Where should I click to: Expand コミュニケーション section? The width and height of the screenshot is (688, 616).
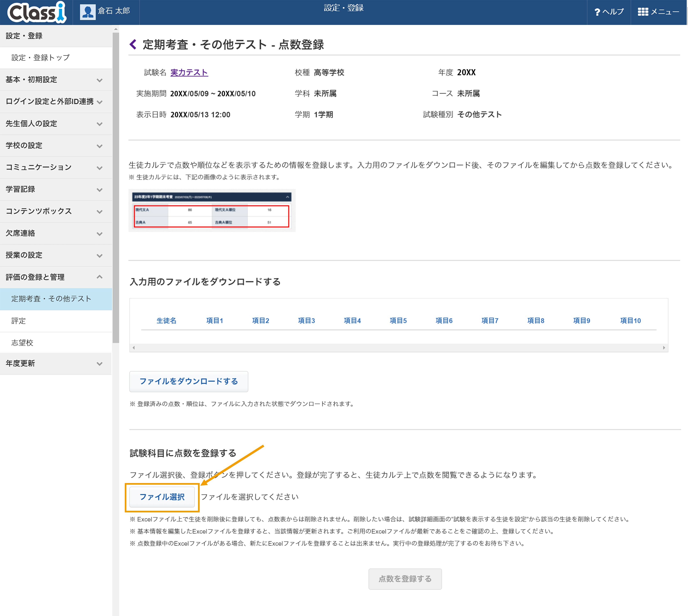coord(56,167)
